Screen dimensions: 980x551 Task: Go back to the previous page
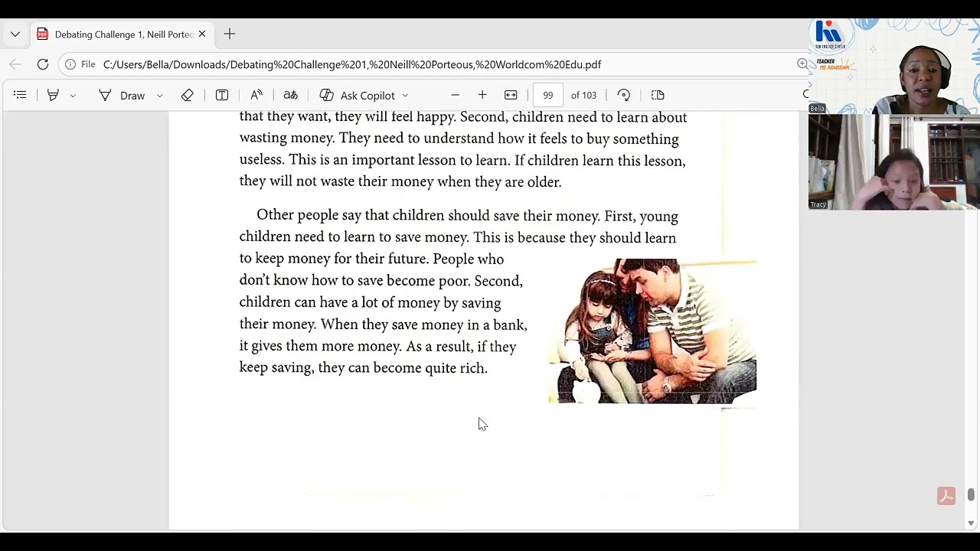point(15,64)
